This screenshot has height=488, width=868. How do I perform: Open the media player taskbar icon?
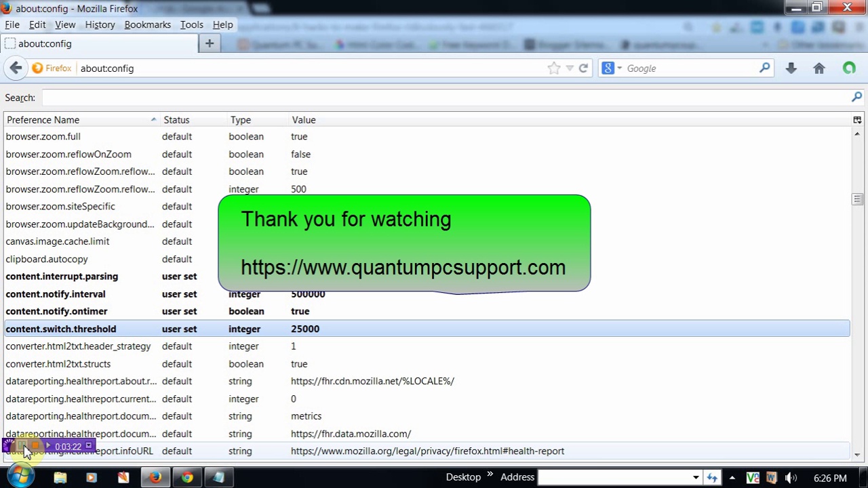92,478
